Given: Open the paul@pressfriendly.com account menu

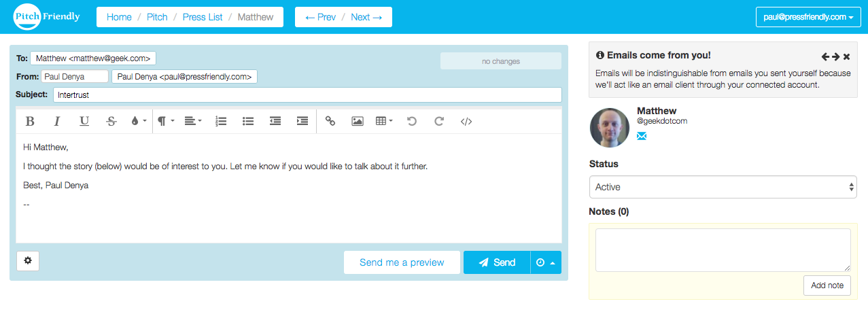Looking at the screenshot, I should click(x=808, y=17).
